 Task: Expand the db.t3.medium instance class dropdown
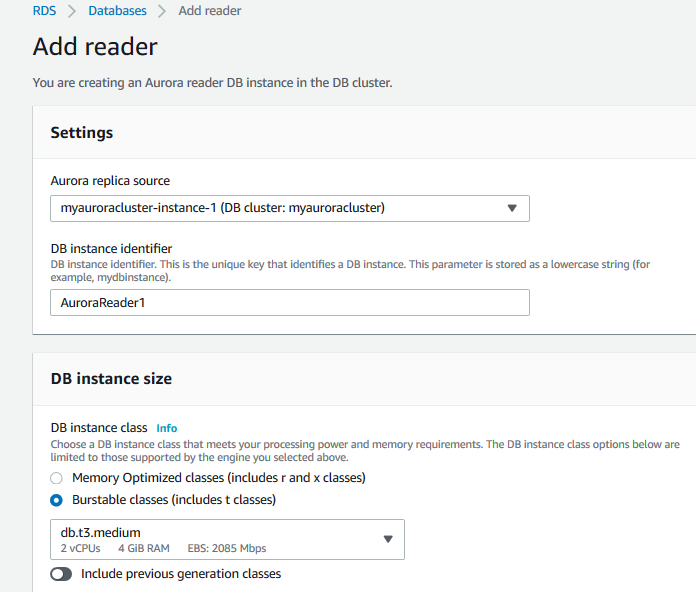point(227,539)
